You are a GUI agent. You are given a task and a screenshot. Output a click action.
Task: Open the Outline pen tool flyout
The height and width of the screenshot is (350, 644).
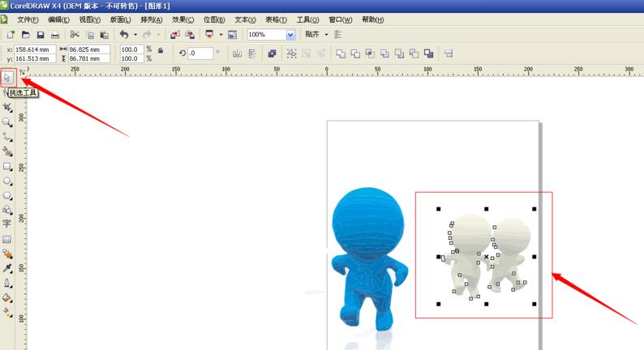coord(7,283)
